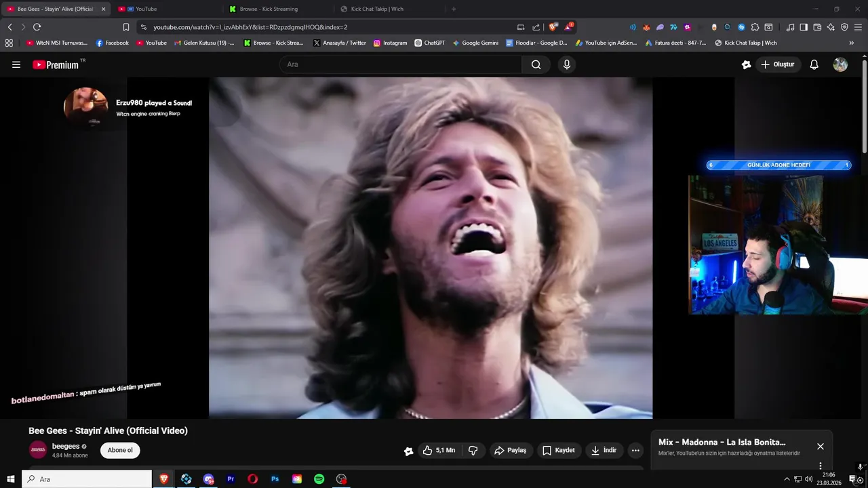868x488 pixels.
Task: Open the three-dot more actions menu
Action: pyautogui.click(x=635, y=450)
